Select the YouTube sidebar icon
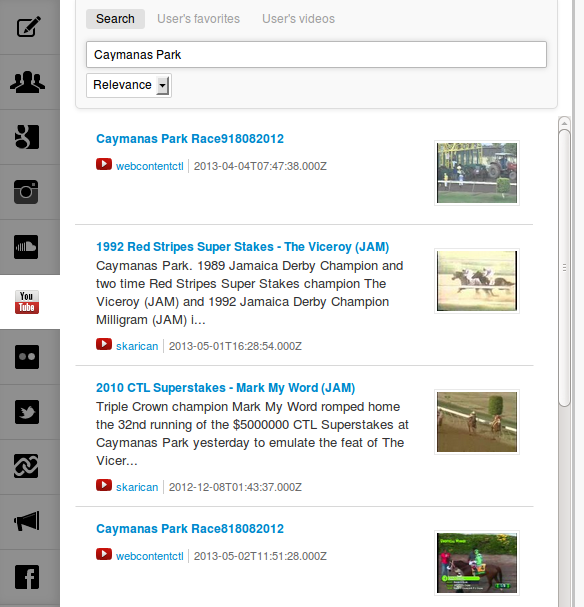 [27, 302]
